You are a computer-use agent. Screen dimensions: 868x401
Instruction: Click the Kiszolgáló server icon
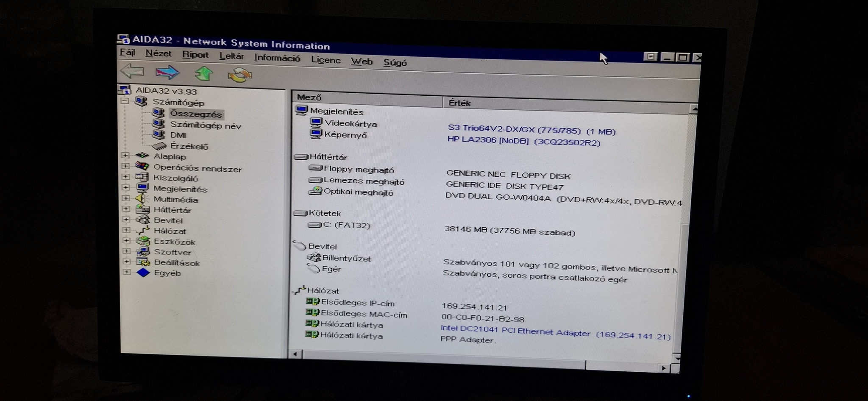coord(142,177)
